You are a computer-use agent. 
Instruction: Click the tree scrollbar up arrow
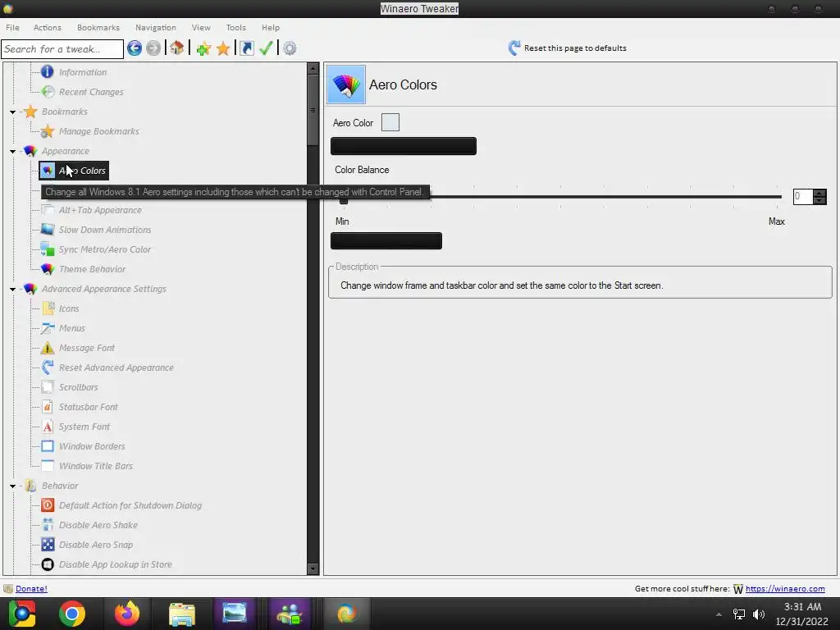pos(313,69)
